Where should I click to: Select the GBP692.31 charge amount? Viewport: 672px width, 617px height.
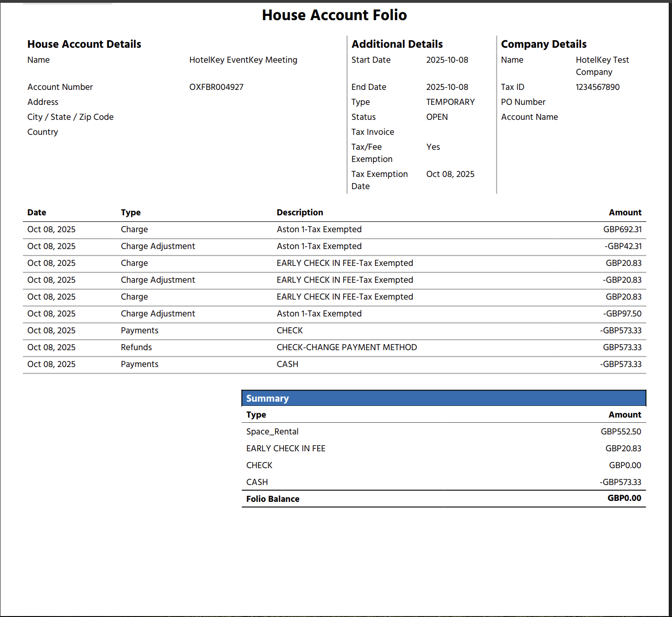622,229
